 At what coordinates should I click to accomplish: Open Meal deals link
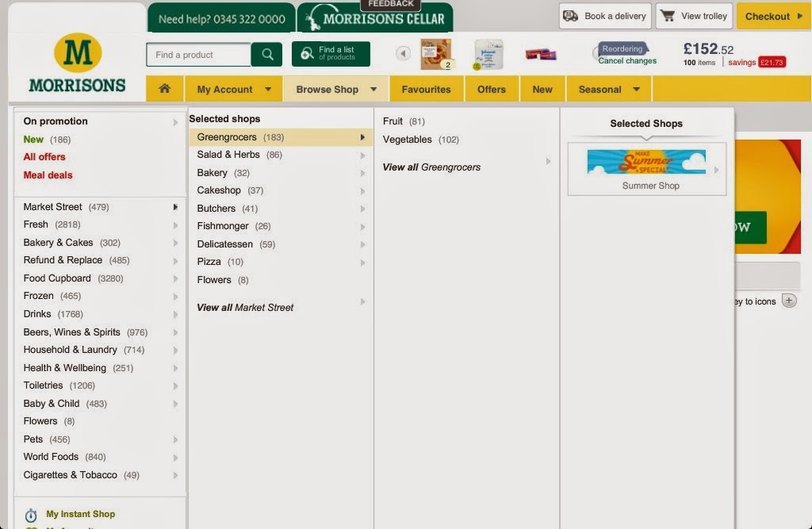pyautogui.click(x=48, y=175)
